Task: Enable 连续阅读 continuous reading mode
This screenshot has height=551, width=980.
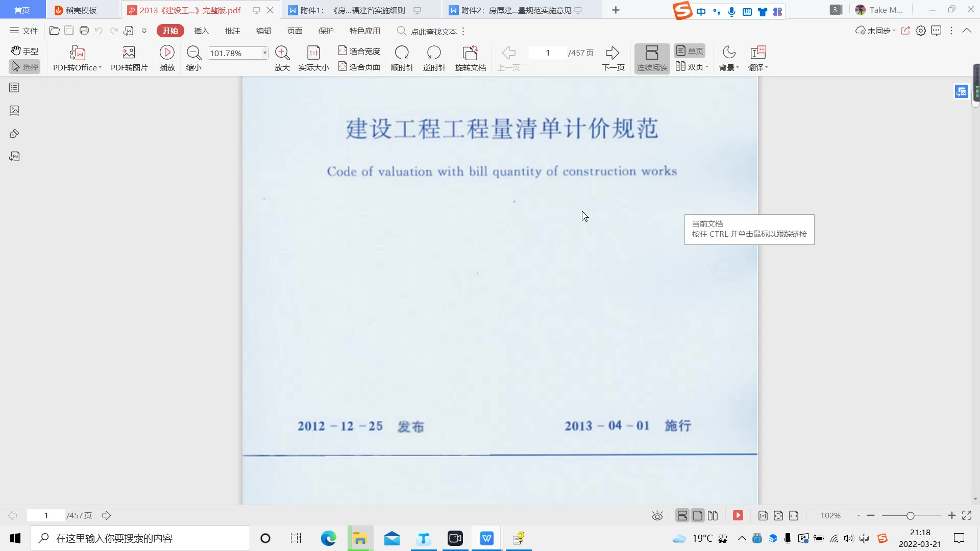Action: (x=652, y=58)
